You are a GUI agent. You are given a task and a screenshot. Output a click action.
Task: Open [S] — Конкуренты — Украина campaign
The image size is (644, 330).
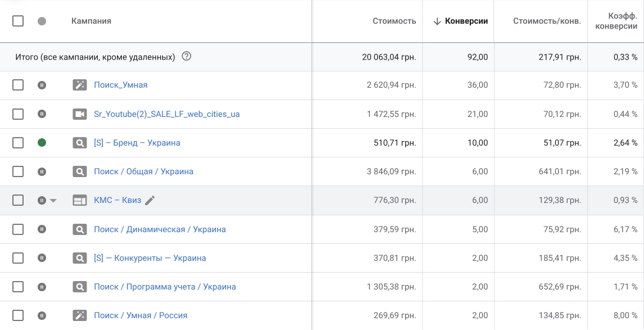[150, 258]
